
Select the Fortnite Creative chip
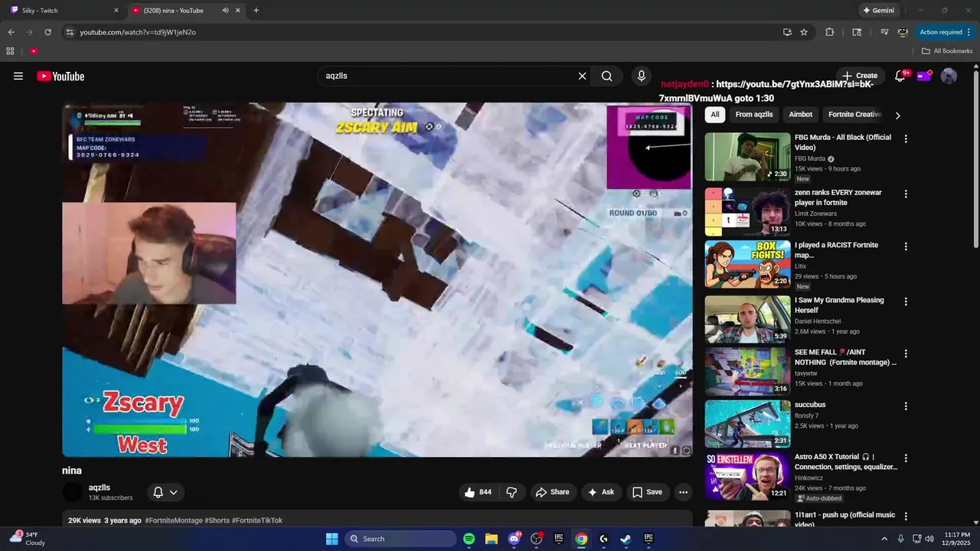pyautogui.click(x=854, y=115)
